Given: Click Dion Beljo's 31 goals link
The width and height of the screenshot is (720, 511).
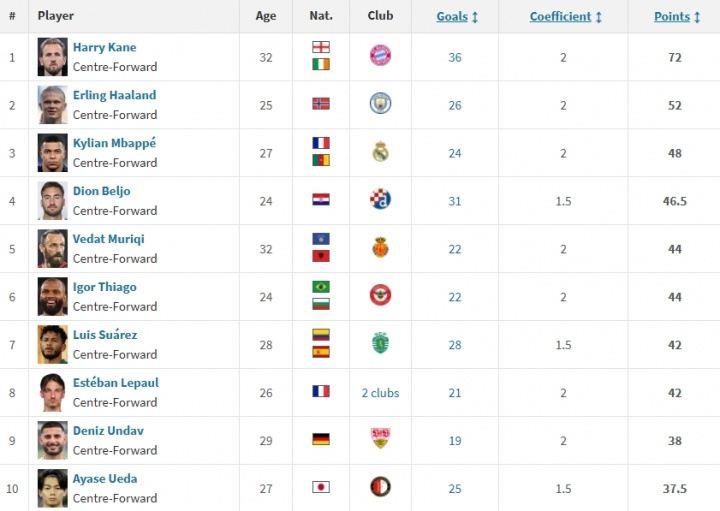Looking at the screenshot, I should tap(455, 201).
